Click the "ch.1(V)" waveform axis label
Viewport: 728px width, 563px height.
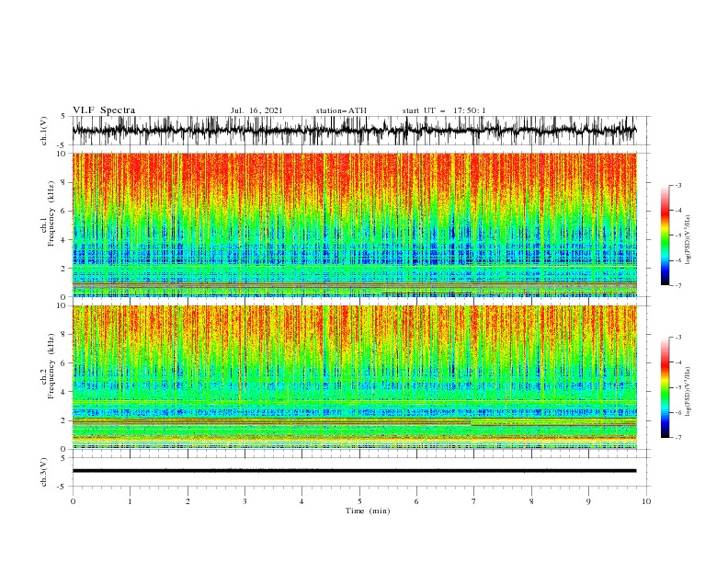[x=44, y=131]
